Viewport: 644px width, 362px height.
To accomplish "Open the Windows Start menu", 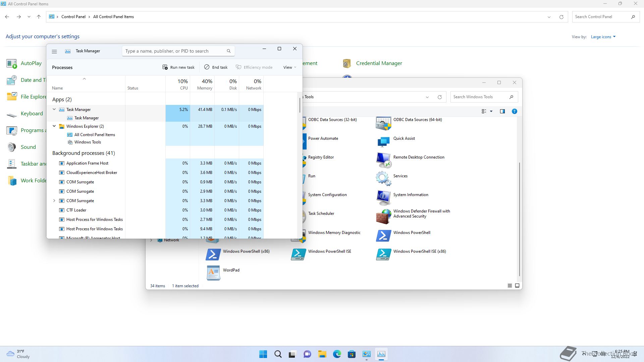I will click(x=263, y=354).
